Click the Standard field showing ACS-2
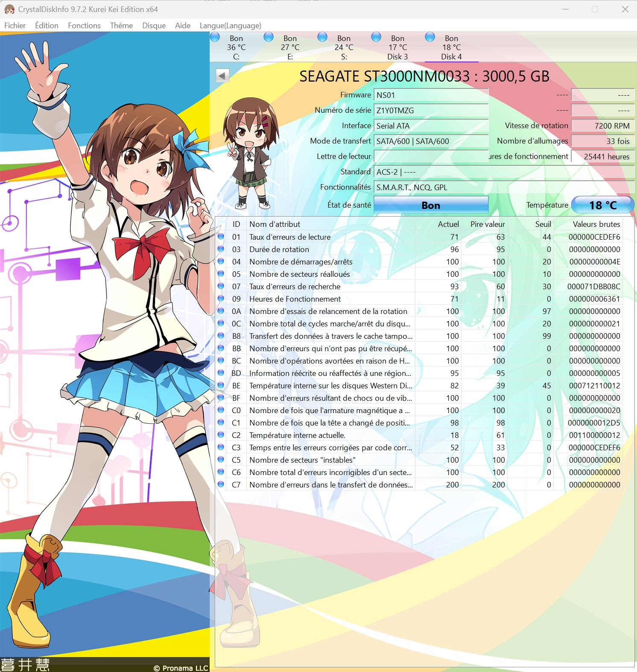637x672 pixels. 504,172
